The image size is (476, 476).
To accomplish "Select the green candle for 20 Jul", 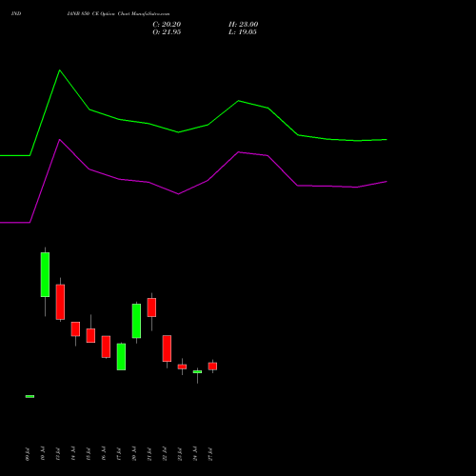I will click(136, 321).
